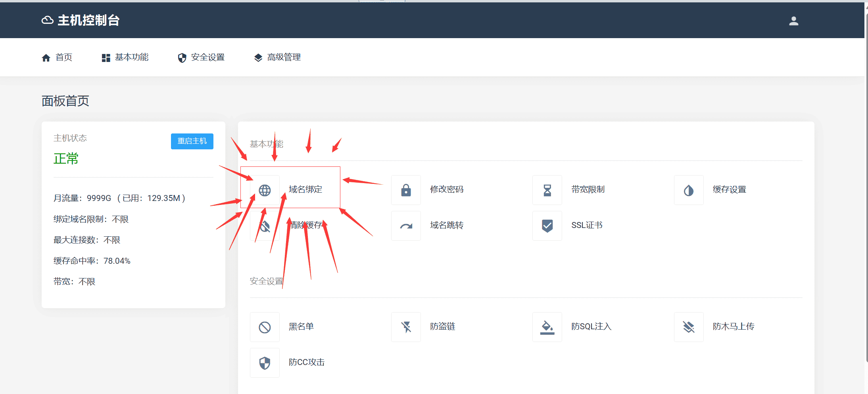Click the 主机控制台 title text
The height and width of the screenshot is (394, 868).
pyautogui.click(x=88, y=20)
